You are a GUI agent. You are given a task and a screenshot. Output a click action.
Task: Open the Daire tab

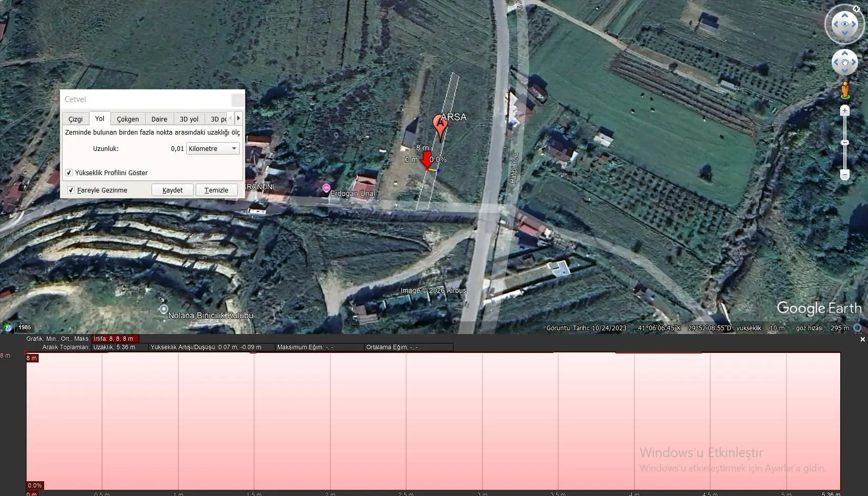pyautogui.click(x=159, y=119)
